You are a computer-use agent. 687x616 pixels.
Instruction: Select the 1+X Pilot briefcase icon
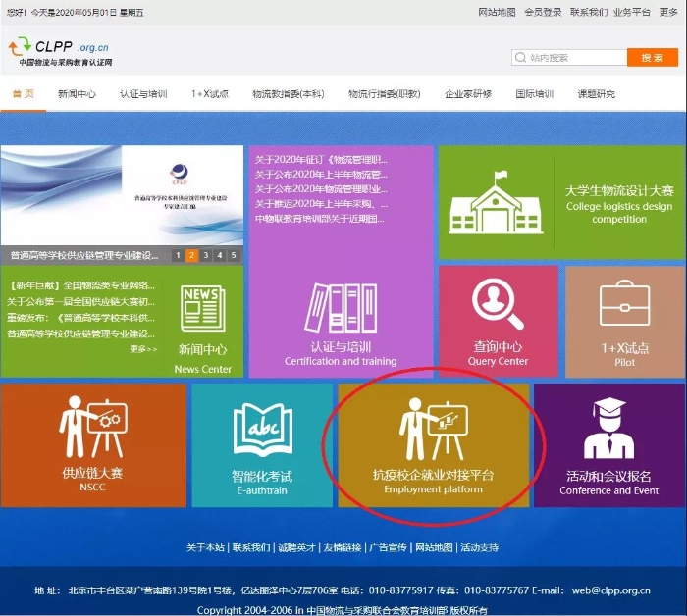point(624,306)
